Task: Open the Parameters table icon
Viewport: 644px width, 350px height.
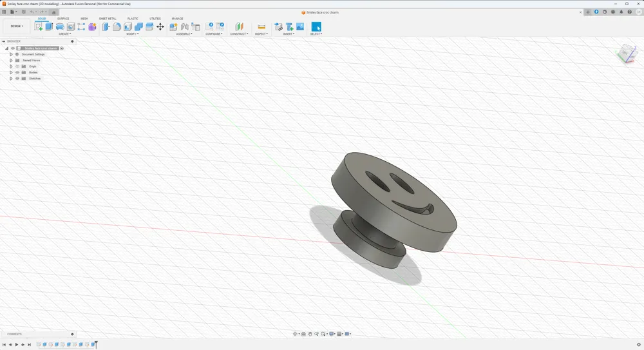Action: click(196, 26)
